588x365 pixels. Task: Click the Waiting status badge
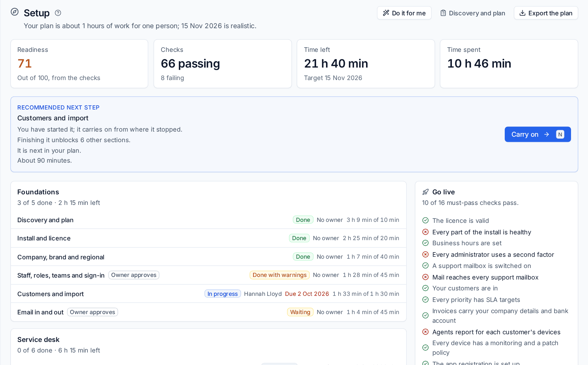[x=300, y=312]
